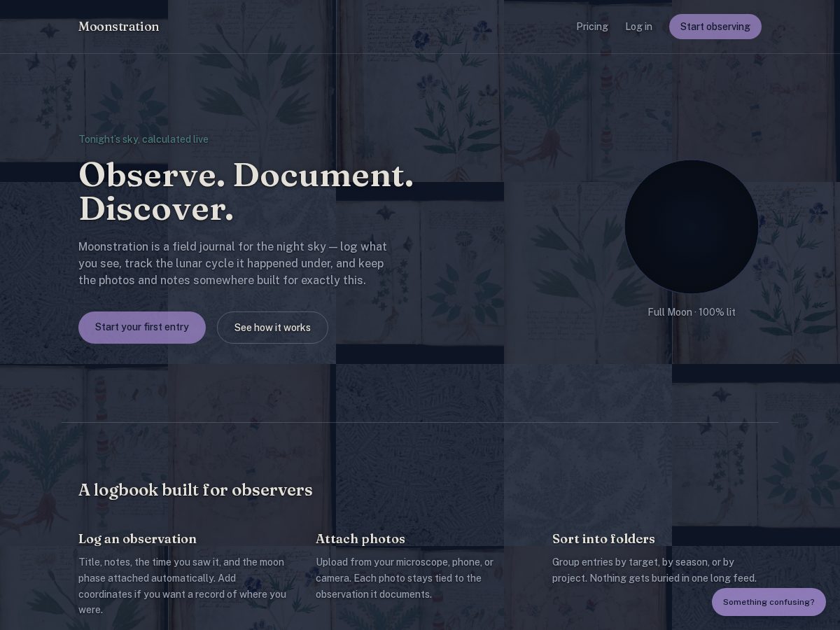840x630 pixels.
Task: Click the description starting Upload from your microscope
Action: pos(405,578)
